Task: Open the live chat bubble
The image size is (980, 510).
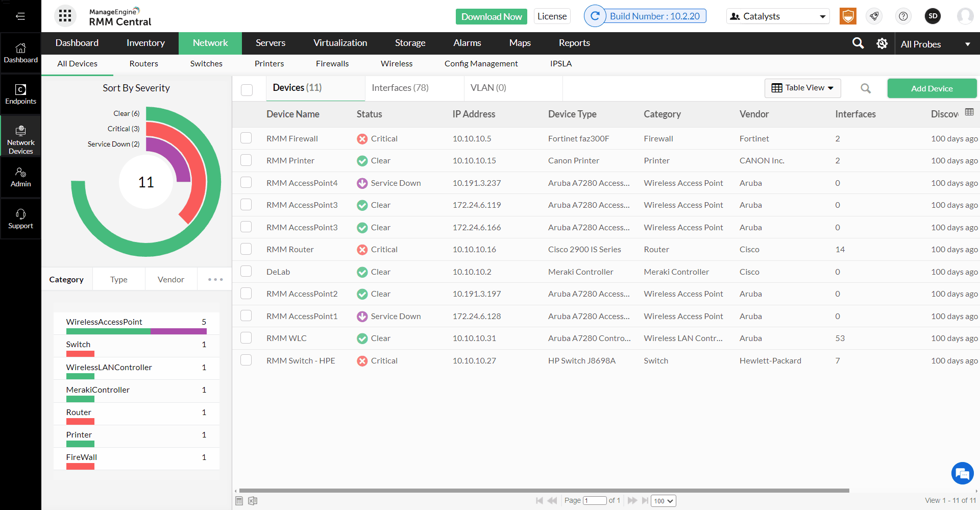Action: click(962, 473)
